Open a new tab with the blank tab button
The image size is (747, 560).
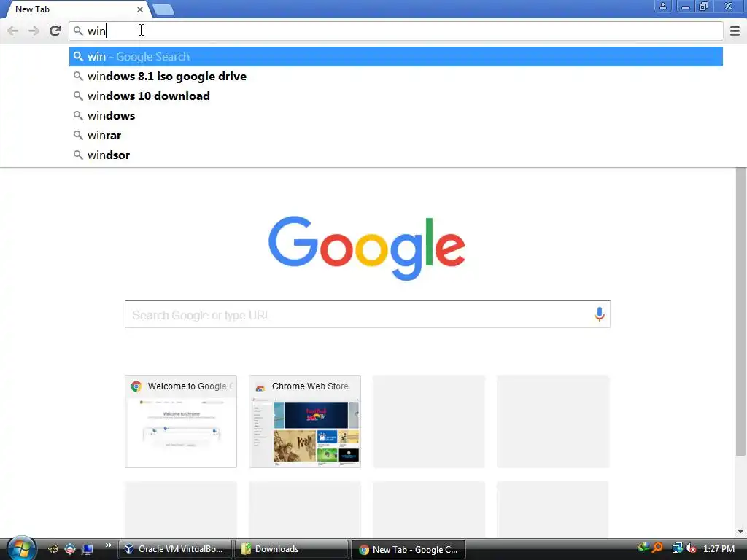click(x=163, y=9)
